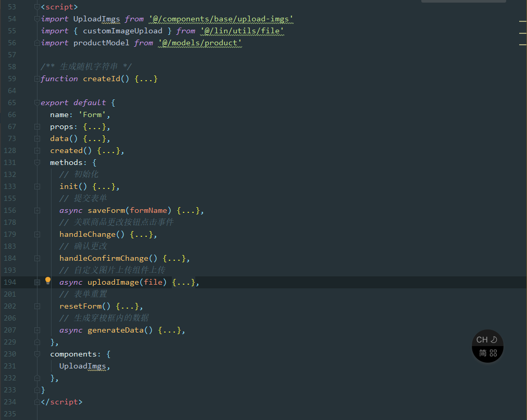This screenshot has width=527, height=420.
Task: Click the formName parameter of saveForm
Action: [x=148, y=211]
